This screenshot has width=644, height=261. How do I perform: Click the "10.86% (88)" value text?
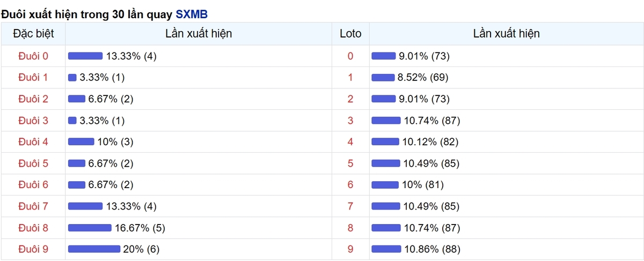pos(432,249)
